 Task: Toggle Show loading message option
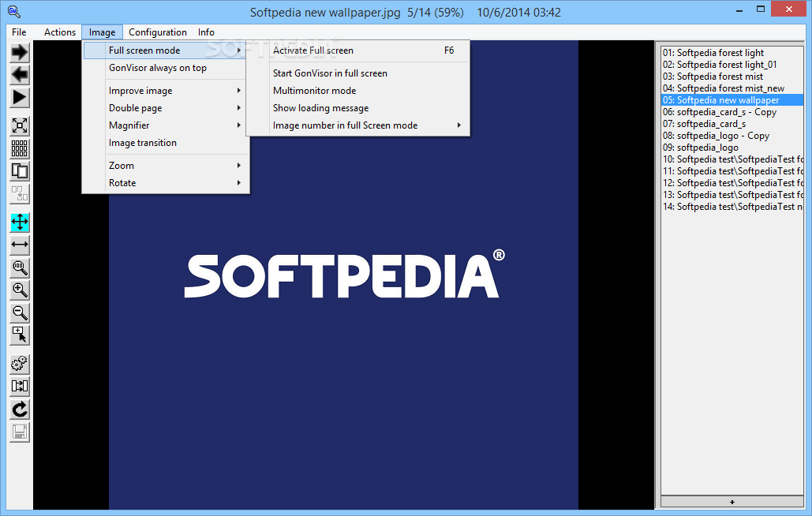point(357,108)
